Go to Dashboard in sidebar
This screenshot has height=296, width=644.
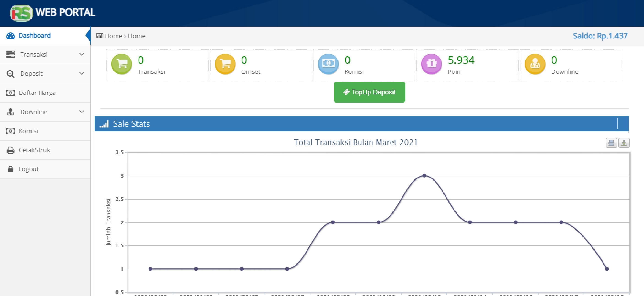click(35, 36)
